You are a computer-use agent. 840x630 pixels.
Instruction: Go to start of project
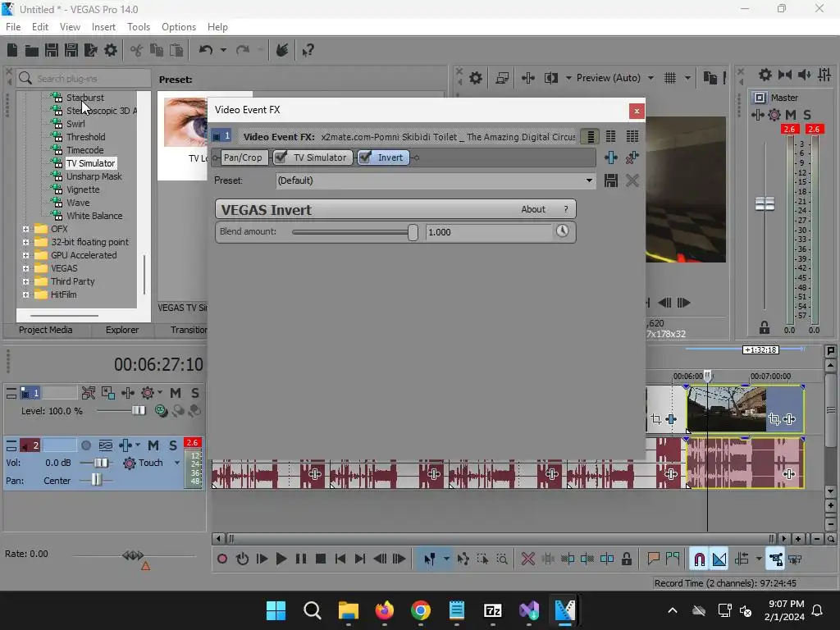[x=340, y=559]
